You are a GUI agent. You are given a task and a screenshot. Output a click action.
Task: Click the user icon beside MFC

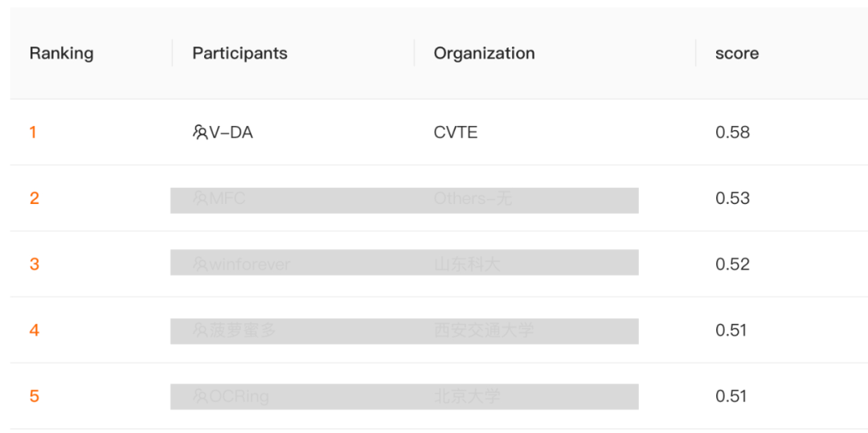pos(200,198)
